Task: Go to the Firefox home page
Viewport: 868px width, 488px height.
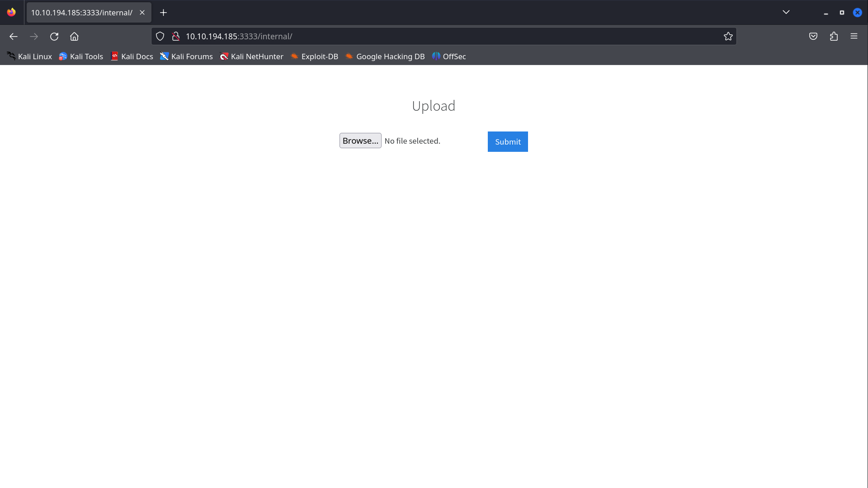Action: [x=74, y=37]
